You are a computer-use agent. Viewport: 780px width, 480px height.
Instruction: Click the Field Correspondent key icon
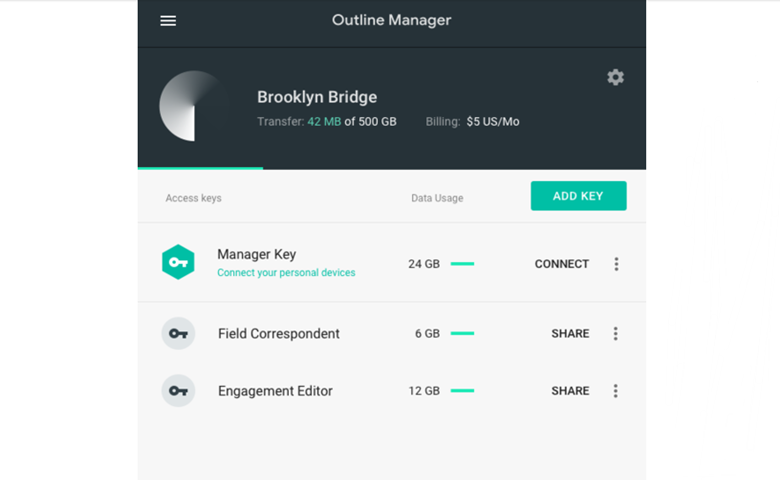coord(178,333)
